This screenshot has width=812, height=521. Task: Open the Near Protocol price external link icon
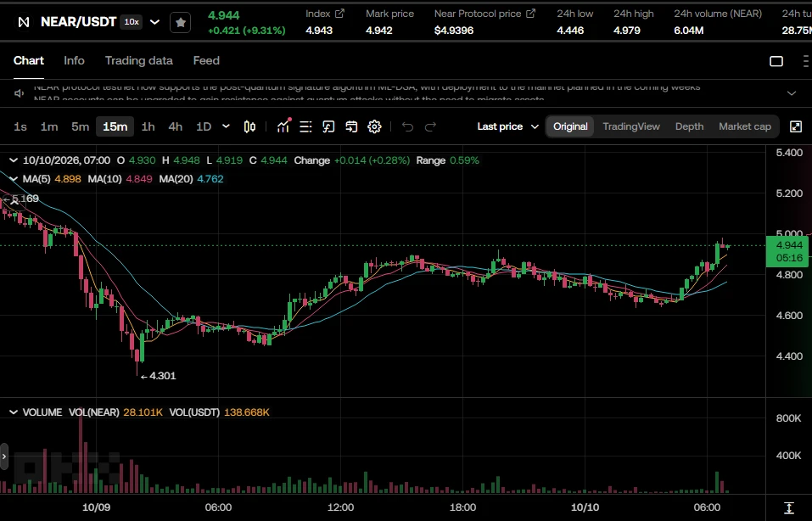point(531,14)
